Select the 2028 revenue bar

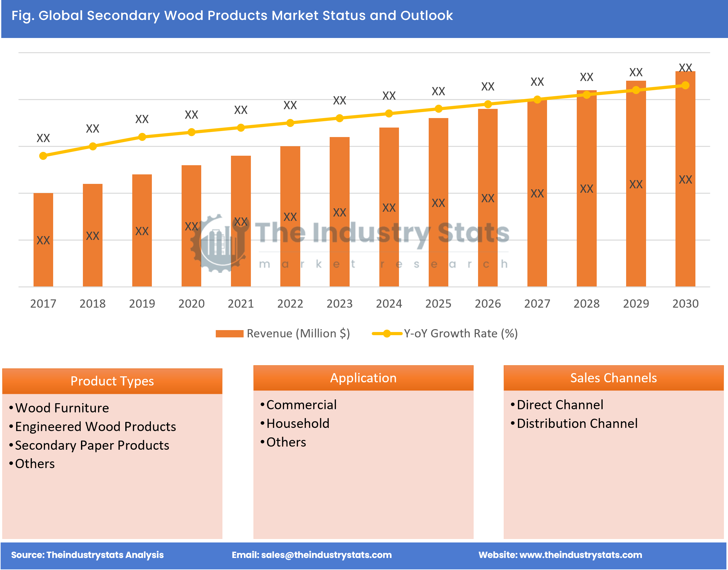coord(587,189)
